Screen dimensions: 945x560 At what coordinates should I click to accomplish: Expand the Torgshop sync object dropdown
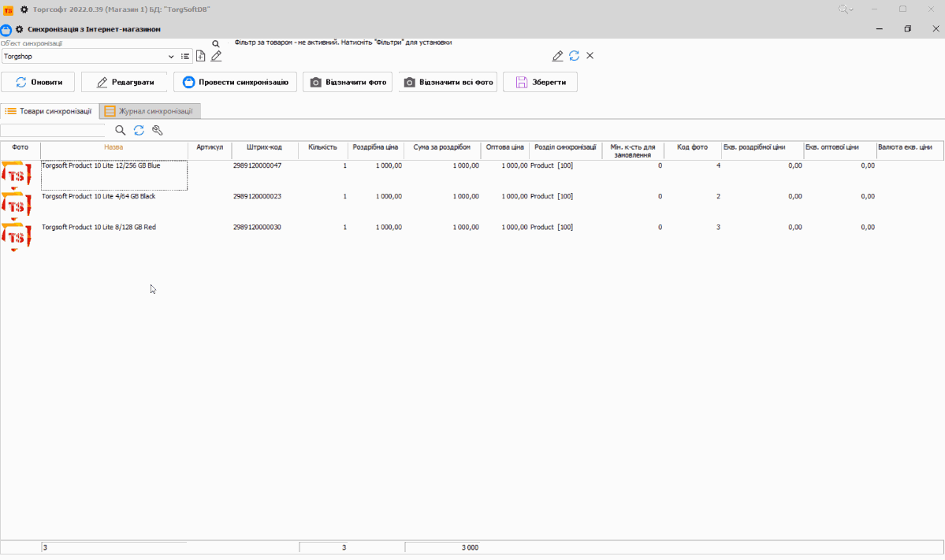pyautogui.click(x=171, y=57)
